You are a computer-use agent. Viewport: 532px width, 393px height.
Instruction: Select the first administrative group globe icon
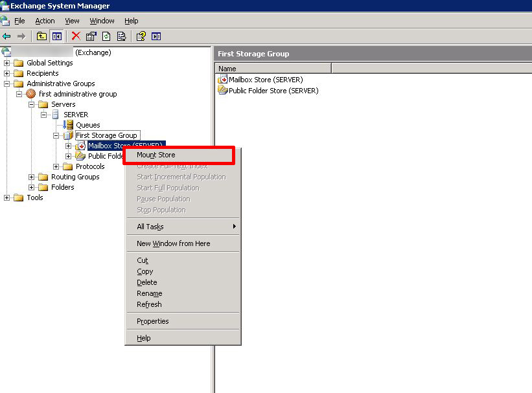[x=30, y=94]
